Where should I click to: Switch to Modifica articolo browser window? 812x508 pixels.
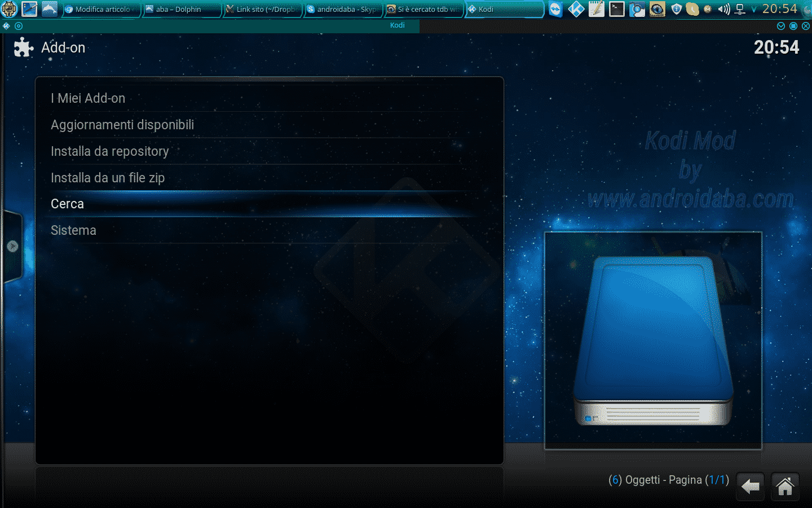coord(100,10)
